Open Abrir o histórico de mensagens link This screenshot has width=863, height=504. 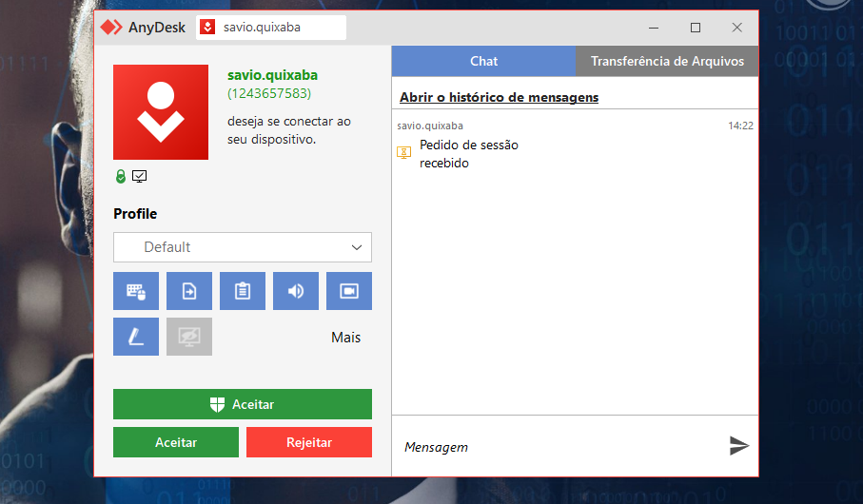pos(499,97)
